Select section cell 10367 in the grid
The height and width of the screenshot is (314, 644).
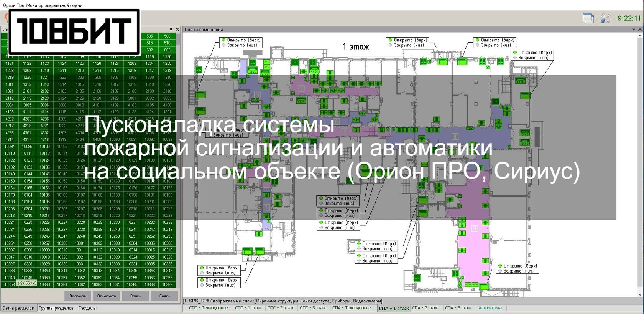(167, 285)
